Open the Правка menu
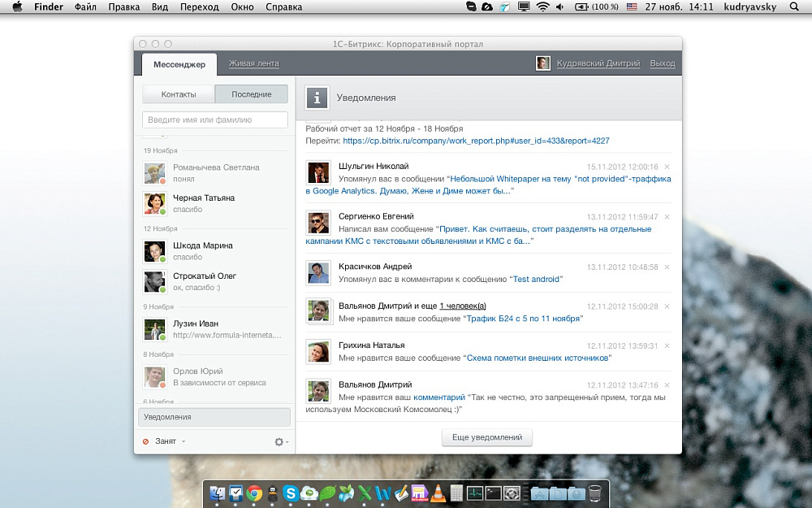Viewport: 812px width, 508px height. (123, 7)
